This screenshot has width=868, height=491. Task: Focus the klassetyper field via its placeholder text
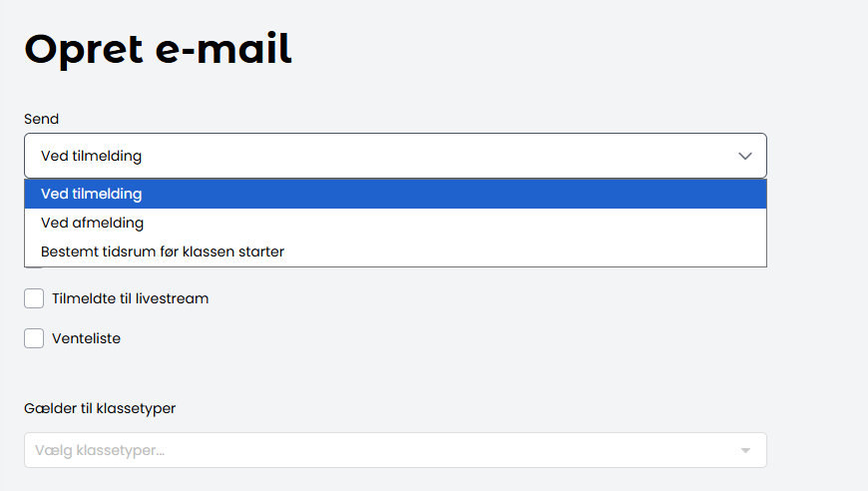click(x=100, y=450)
